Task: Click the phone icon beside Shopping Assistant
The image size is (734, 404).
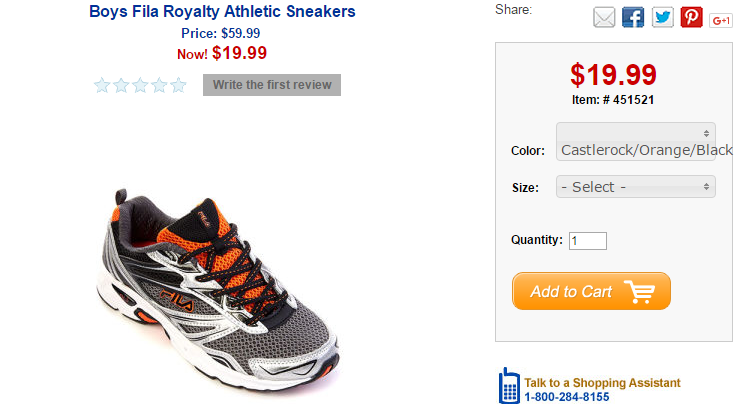Action: click(509, 386)
